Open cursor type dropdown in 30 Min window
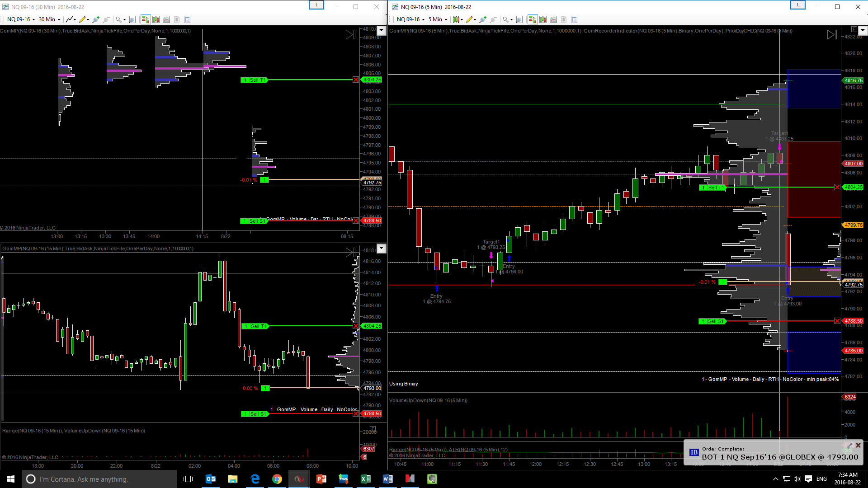The image size is (868, 488). (x=121, y=19)
